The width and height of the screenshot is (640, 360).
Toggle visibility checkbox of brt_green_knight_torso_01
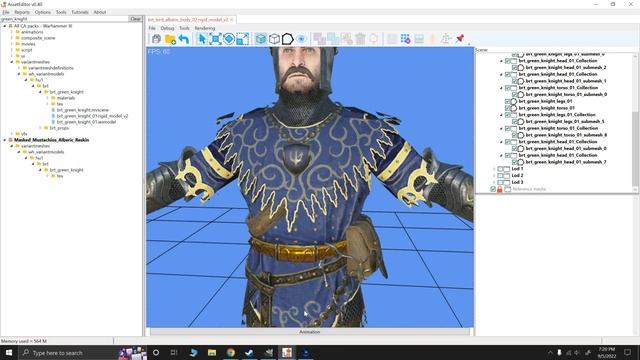coord(508,108)
